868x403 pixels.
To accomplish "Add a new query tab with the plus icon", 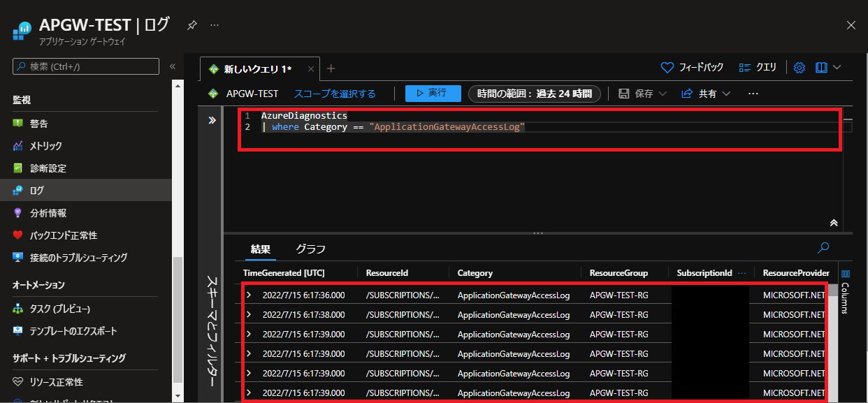I will (x=331, y=68).
